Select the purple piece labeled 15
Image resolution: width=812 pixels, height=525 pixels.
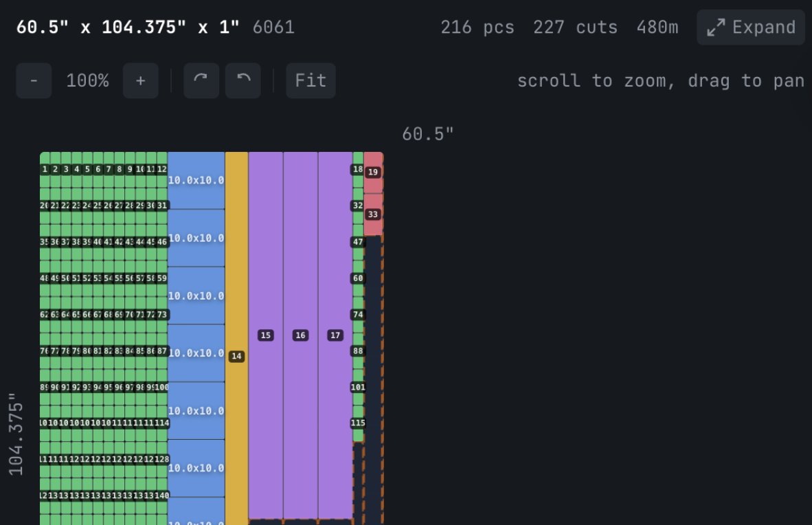click(266, 335)
